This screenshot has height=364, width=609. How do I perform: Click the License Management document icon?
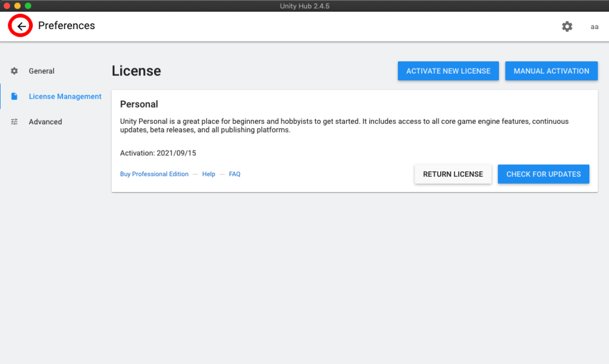pyautogui.click(x=14, y=96)
